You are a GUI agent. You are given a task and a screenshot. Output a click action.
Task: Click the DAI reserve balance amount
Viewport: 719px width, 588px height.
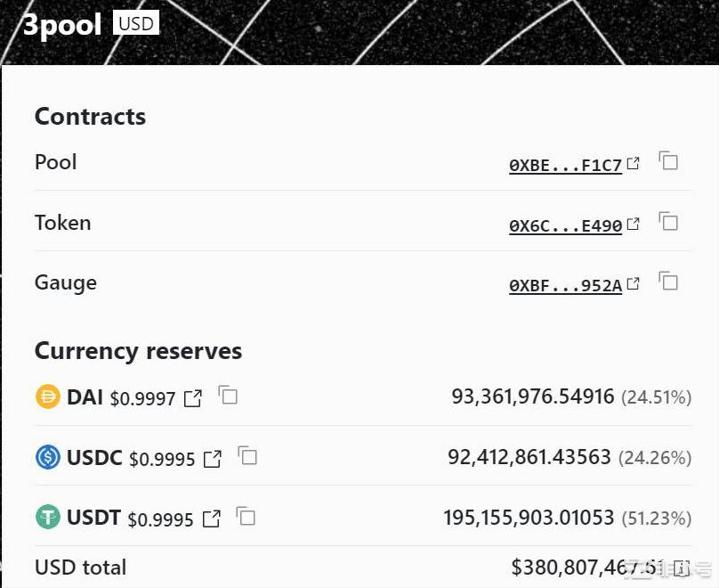[533, 397]
